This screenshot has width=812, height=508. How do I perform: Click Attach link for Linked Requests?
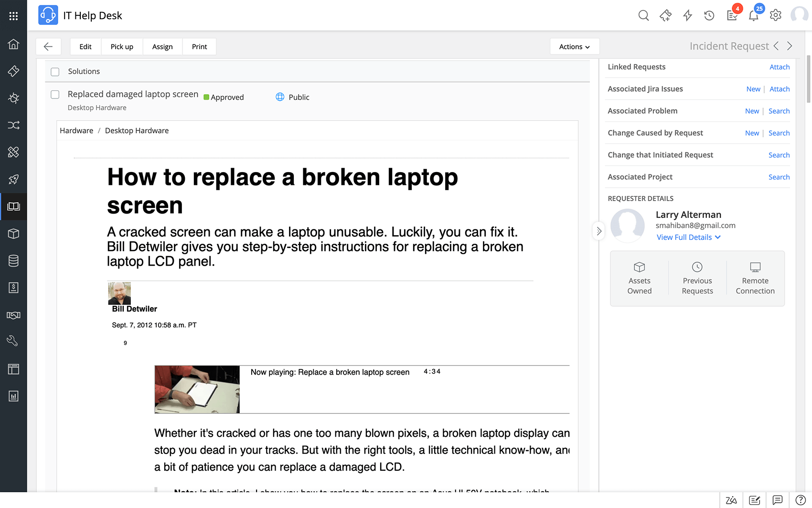click(x=779, y=67)
